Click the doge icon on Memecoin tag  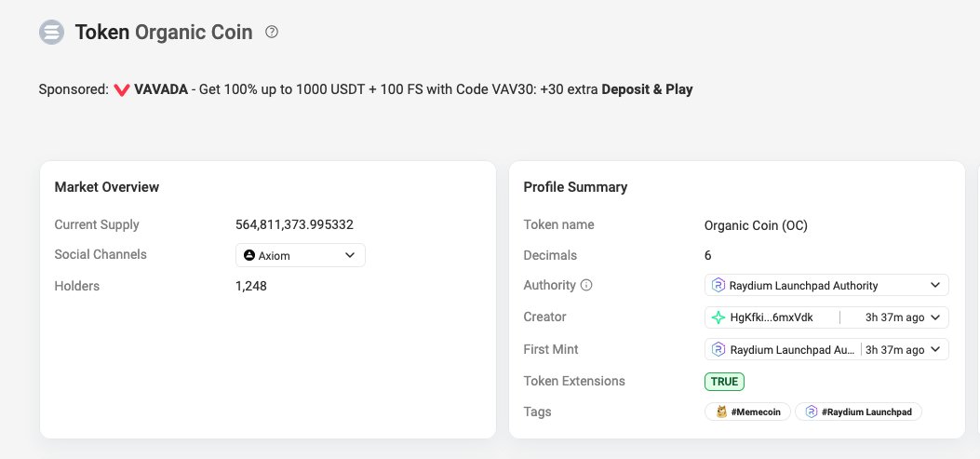pos(722,412)
